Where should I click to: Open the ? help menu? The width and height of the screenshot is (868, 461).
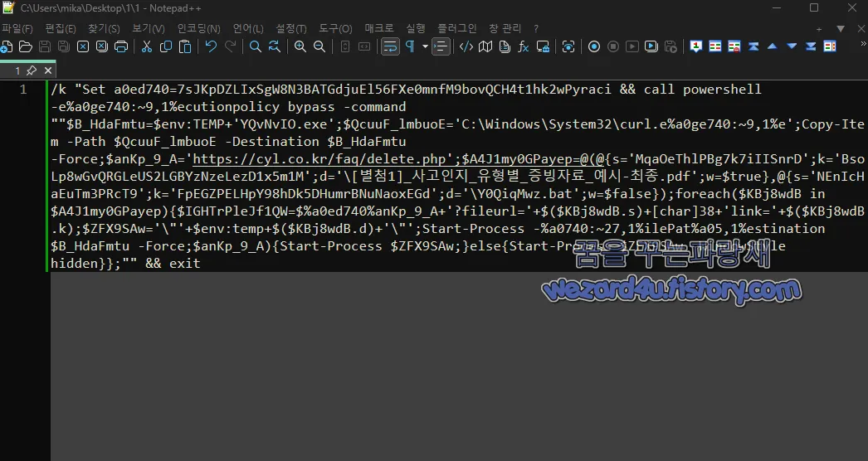point(536,29)
